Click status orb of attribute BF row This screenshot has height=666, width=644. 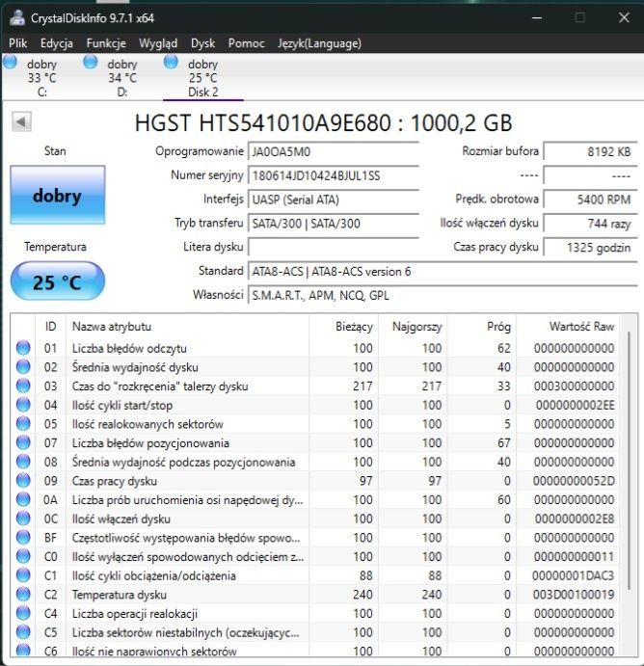click(23, 537)
